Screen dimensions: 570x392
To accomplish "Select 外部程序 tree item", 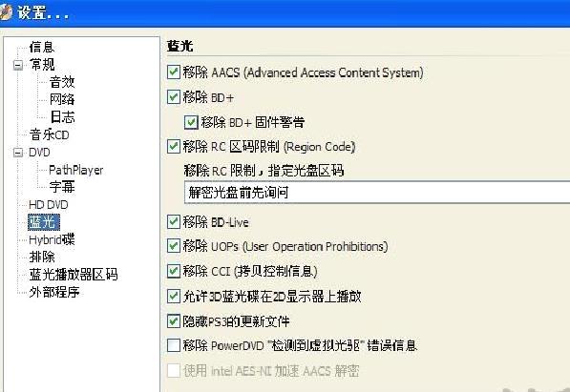I will pyautogui.click(x=54, y=292).
